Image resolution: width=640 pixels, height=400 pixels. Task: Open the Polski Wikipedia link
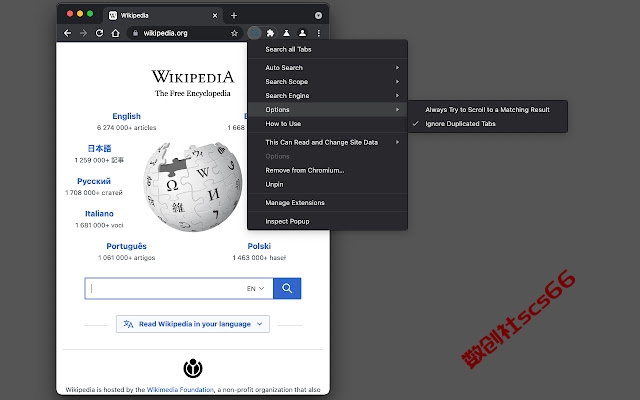pyautogui.click(x=259, y=246)
